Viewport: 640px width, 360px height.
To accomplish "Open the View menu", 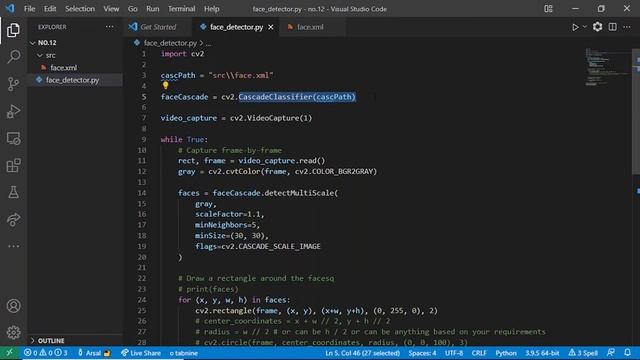I will (x=111, y=9).
